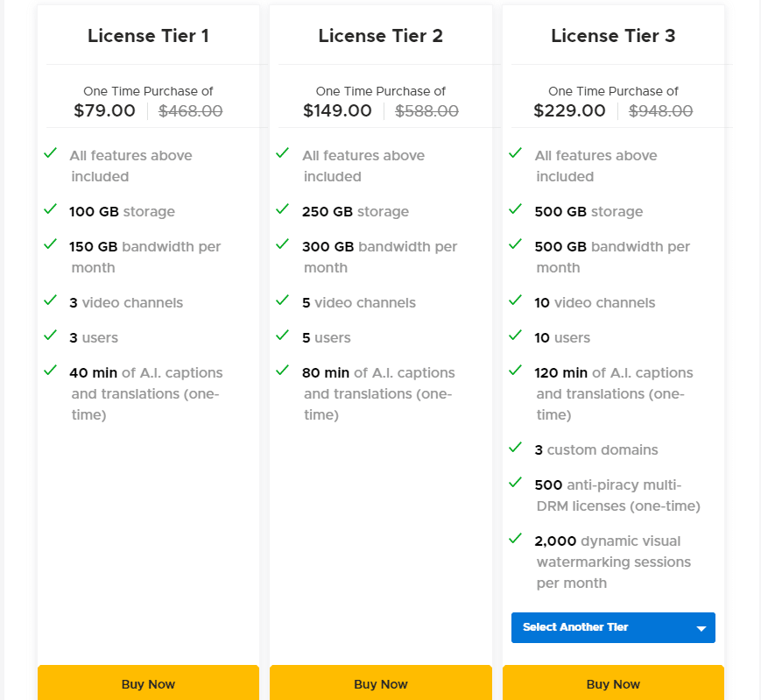Click the checkmark next to 250 GB storage
The width and height of the screenshot is (761, 700).
click(x=282, y=211)
